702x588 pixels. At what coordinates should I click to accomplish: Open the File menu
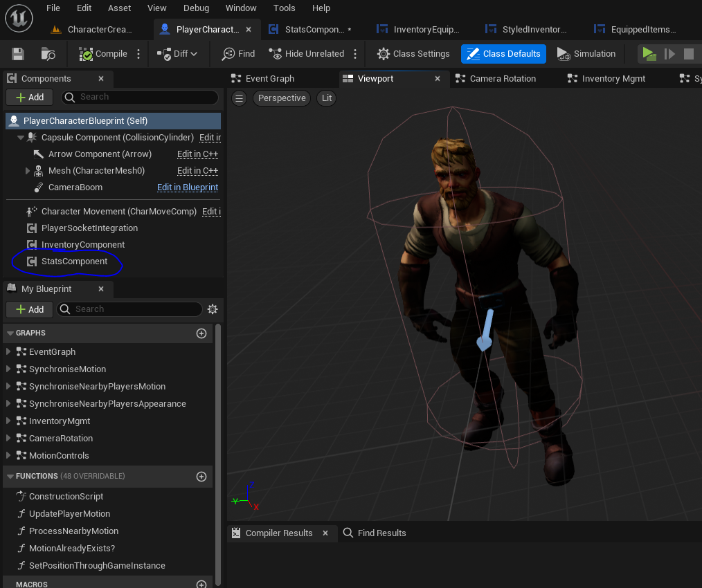53,8
